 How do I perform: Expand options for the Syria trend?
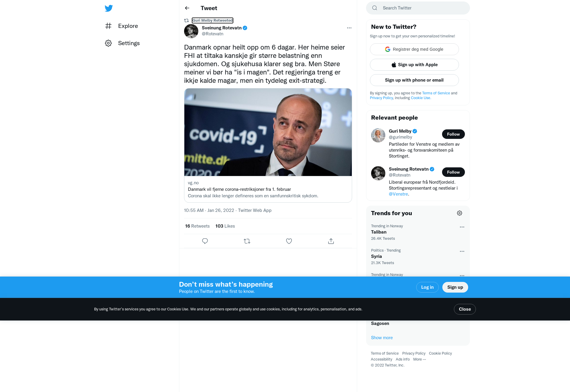tap(462, 251)
